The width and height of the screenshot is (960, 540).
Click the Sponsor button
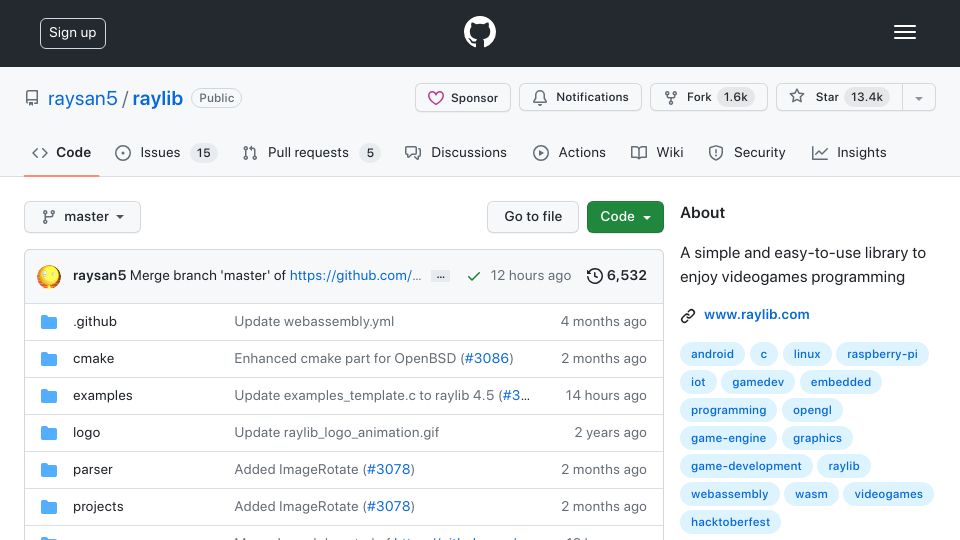tap(463, 98)
